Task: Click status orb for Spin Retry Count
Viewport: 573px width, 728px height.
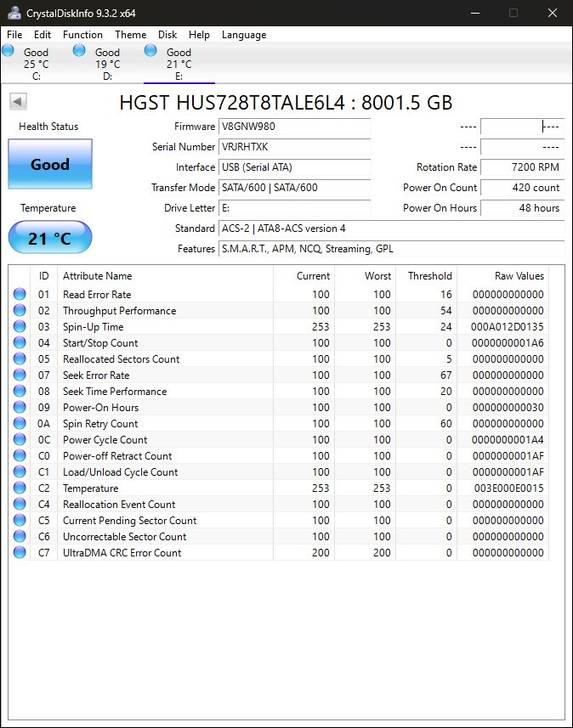Action: click(20, 423)
